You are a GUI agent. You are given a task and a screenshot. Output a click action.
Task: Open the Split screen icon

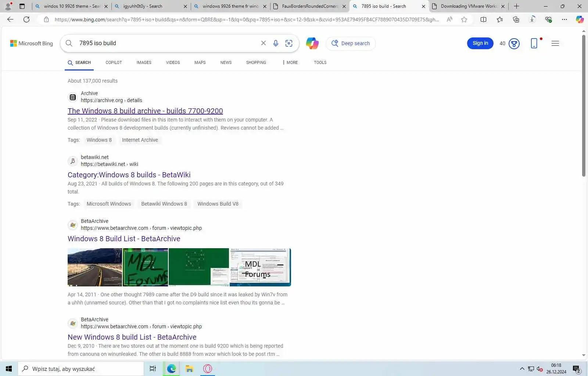pyautogui.click(x=483, y=19)
